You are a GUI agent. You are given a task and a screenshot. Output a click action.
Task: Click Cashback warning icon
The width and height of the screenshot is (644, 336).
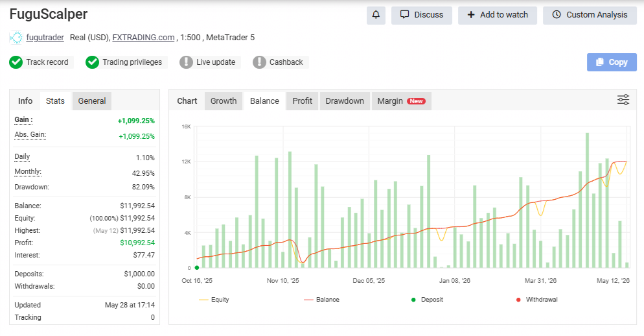pos(259,62)
